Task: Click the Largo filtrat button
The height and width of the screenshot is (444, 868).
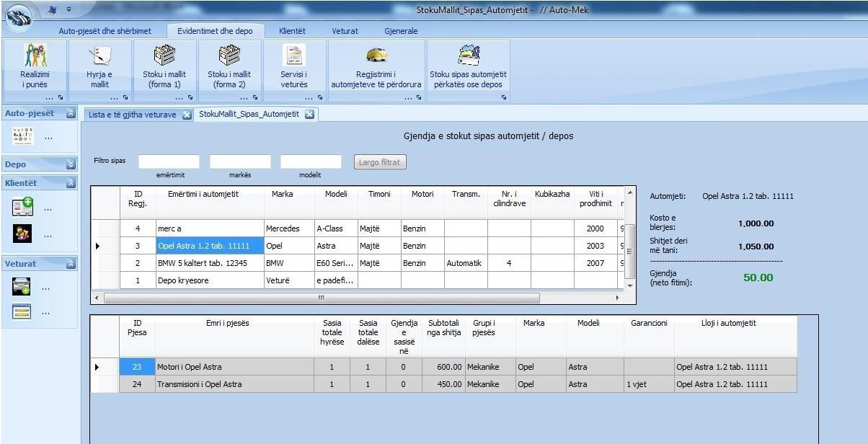Action: pos(381,162)
